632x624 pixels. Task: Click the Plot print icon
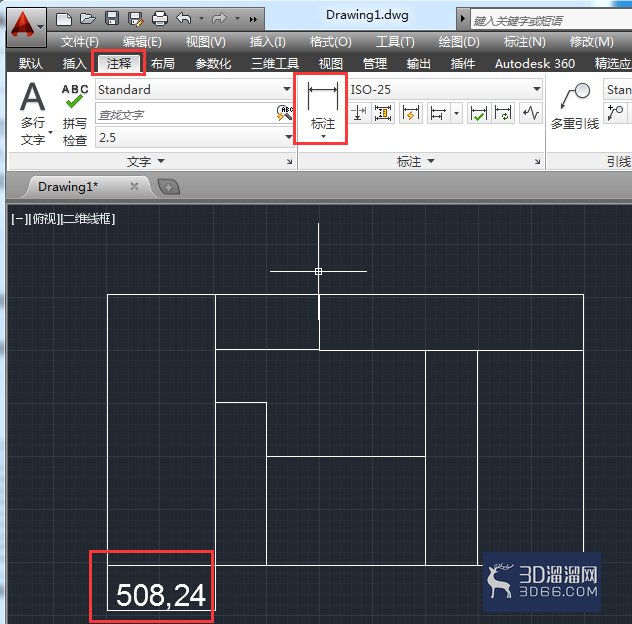(x=160, y=19)
